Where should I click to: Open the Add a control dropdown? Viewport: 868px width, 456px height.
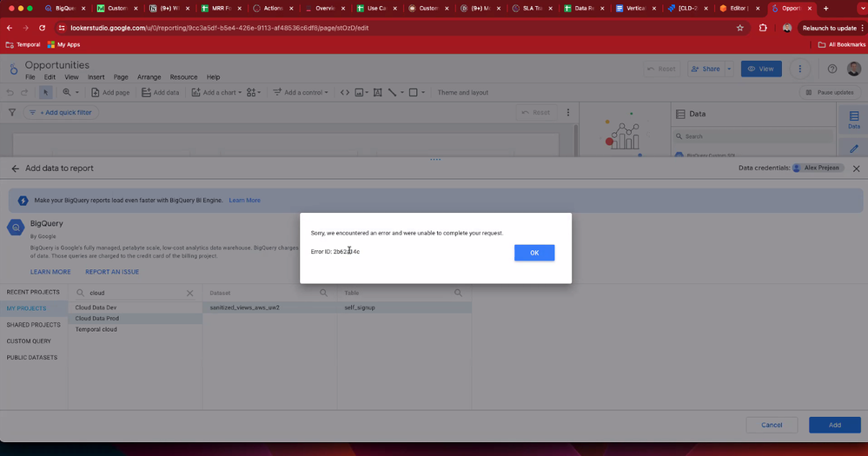[301, 92]
